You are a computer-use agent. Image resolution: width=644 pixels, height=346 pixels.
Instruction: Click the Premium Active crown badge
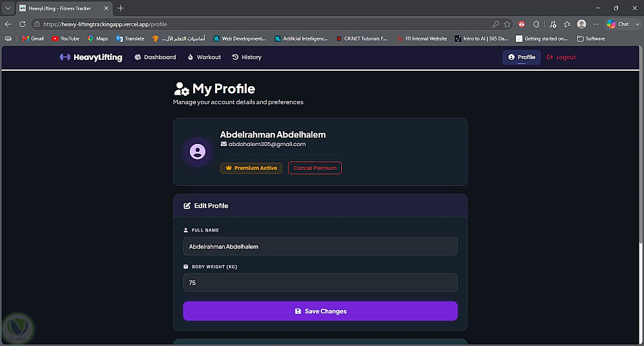tap(251, 168)
